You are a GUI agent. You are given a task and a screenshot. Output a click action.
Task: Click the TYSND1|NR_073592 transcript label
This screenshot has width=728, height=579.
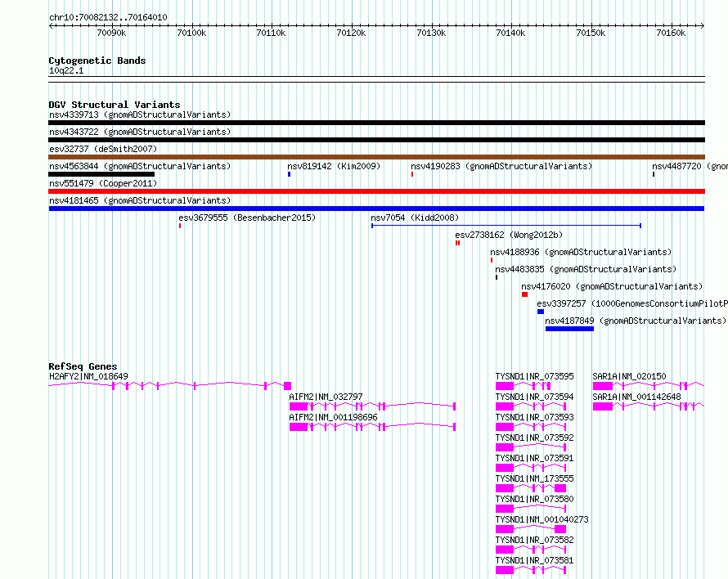(534, 438)
